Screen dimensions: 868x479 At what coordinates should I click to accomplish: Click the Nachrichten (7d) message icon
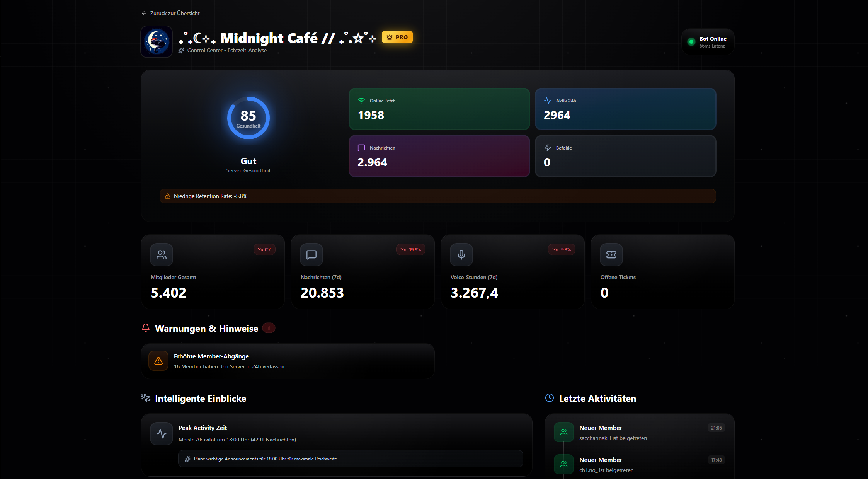coord(311,255)
